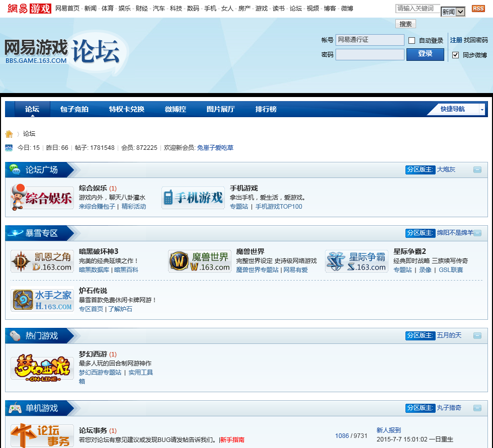
Task: Open the GSL联赛 link
Action: click(x=451, y=270)
